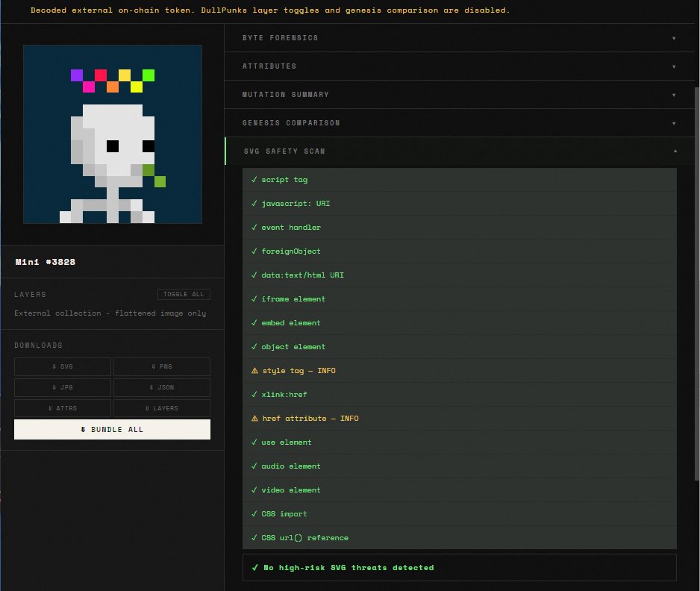Click the checkmark beside object element
Viewport: 700px width, 591px height.
(254, 346)
